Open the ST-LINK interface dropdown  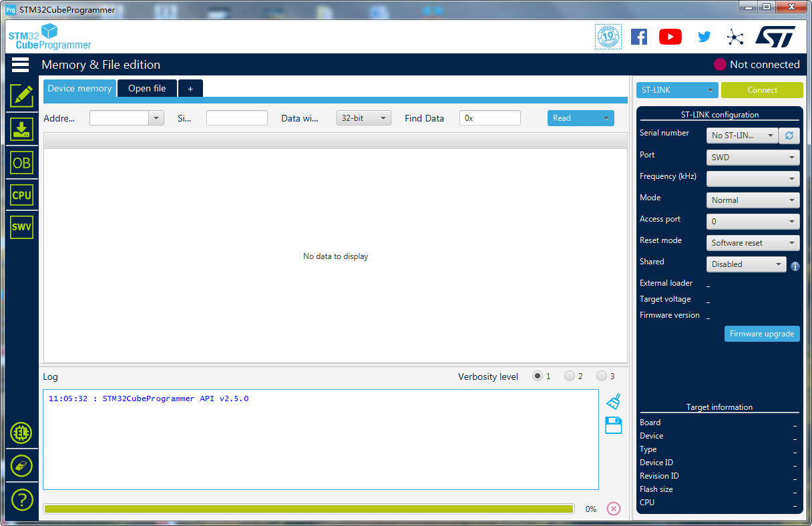click(677, 90)
